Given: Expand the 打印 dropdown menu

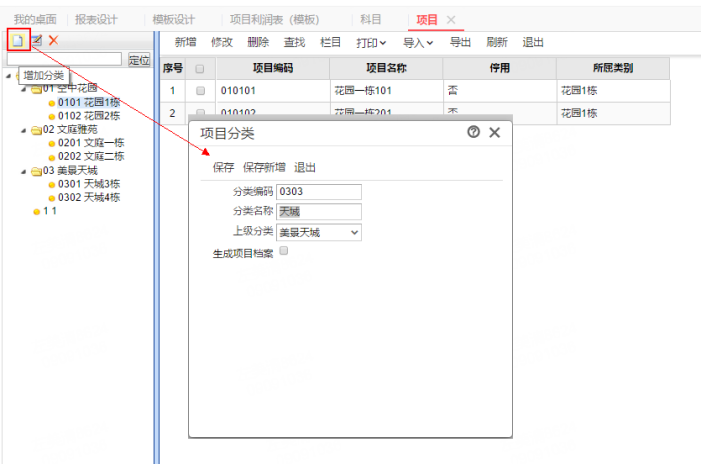Looking at the screenshot, I should click(371, 42).
